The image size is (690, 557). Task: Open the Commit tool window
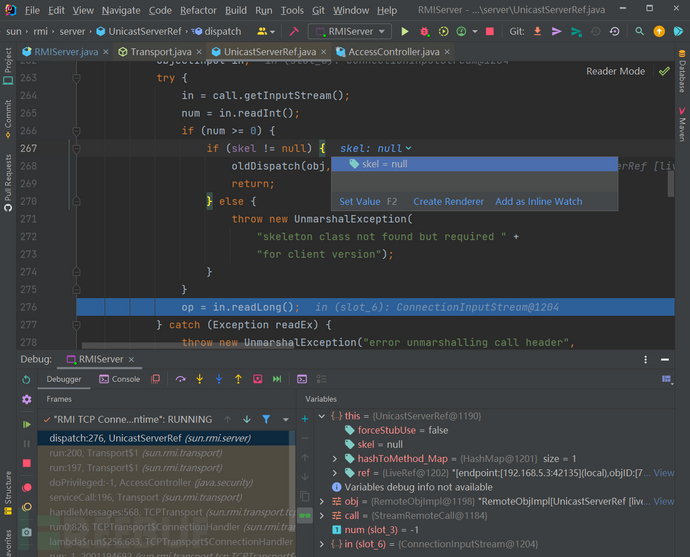(x=8, y=119)
